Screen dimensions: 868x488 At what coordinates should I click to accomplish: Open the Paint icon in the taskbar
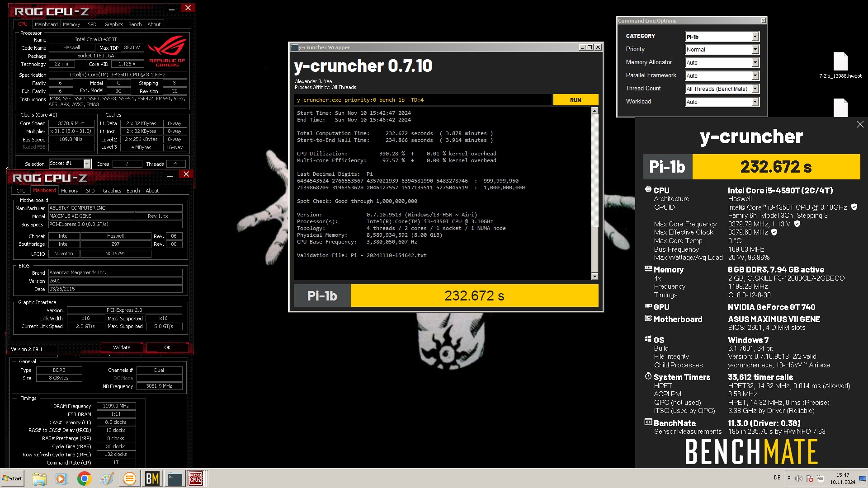click(107, 479)
